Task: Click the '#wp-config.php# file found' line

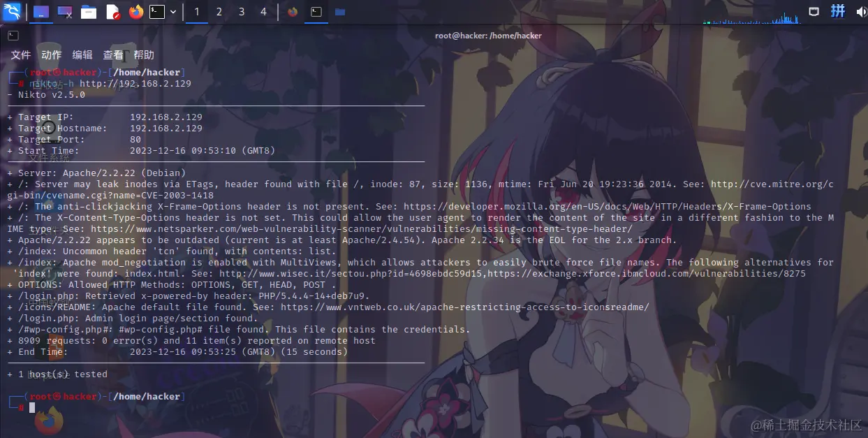Action: 239,330
